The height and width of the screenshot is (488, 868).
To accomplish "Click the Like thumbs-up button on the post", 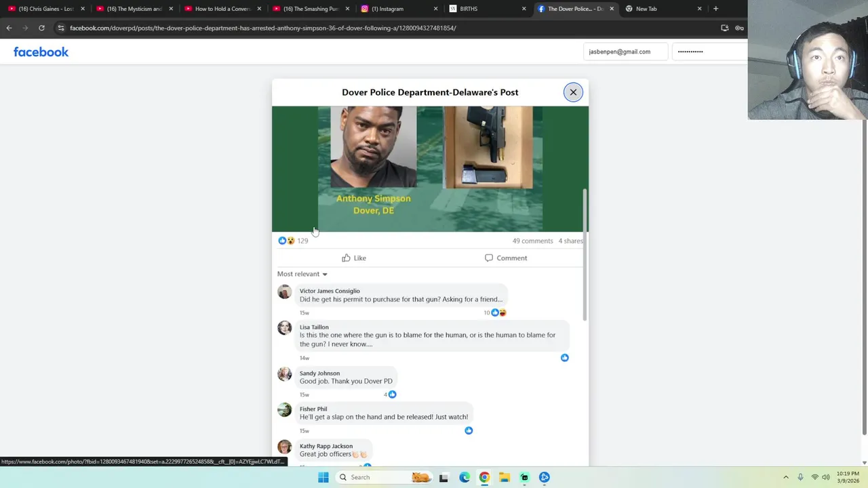I will 354,258.
